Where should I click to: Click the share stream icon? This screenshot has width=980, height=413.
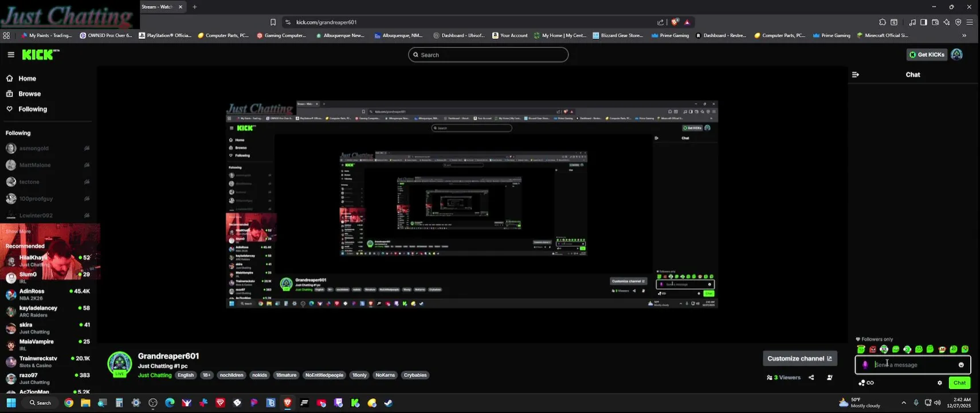pyautogui.click(x=812, y=377)
